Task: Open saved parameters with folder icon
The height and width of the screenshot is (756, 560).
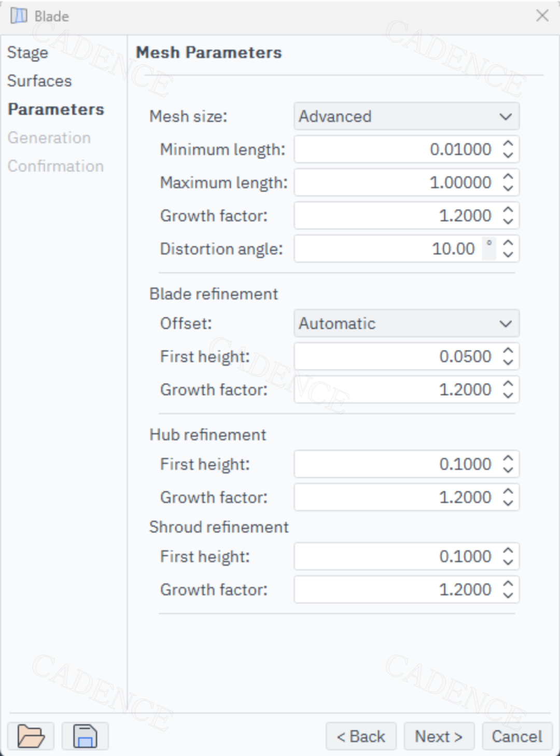Action: pos(31,736)
